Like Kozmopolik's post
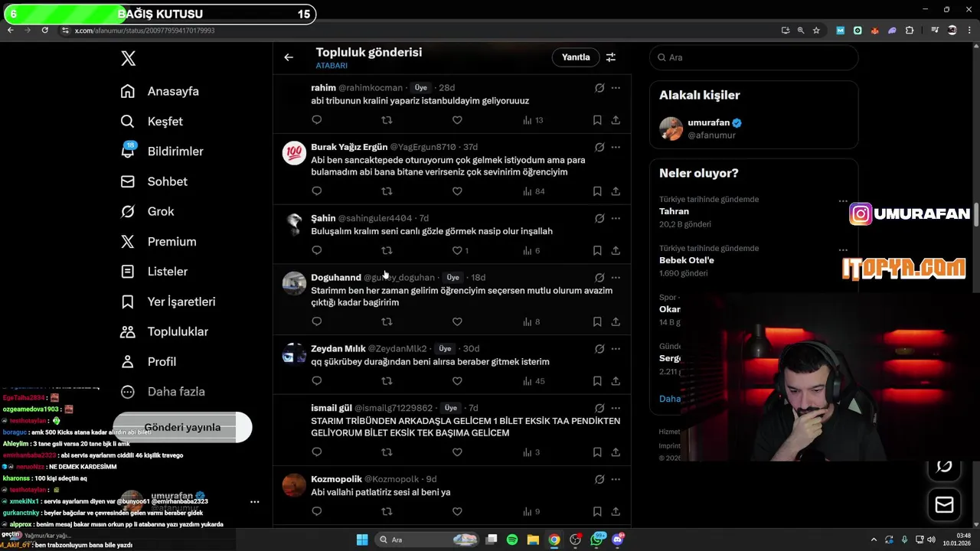This screenshot has height=551, width=980. pyautogui.click(x=457, y=511)
